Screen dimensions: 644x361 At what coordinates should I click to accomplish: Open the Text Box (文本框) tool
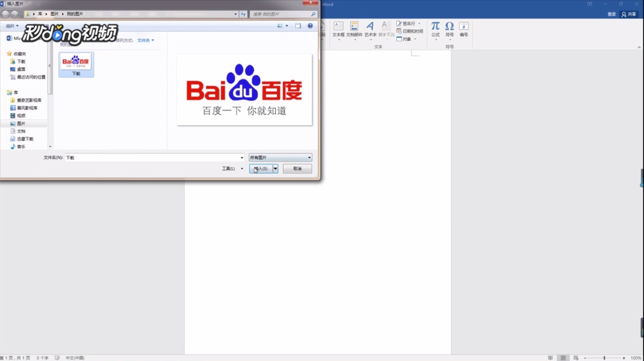pos(338,30)
